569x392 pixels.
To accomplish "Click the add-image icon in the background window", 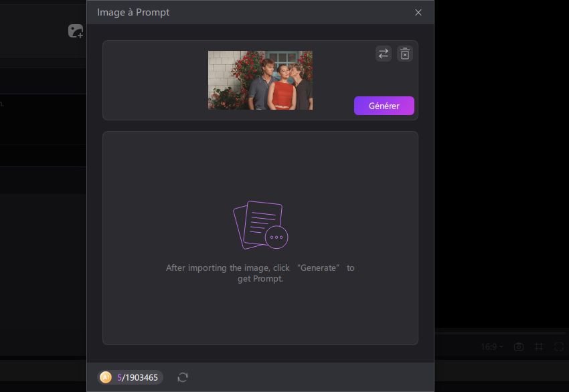I will pos(76,31).
